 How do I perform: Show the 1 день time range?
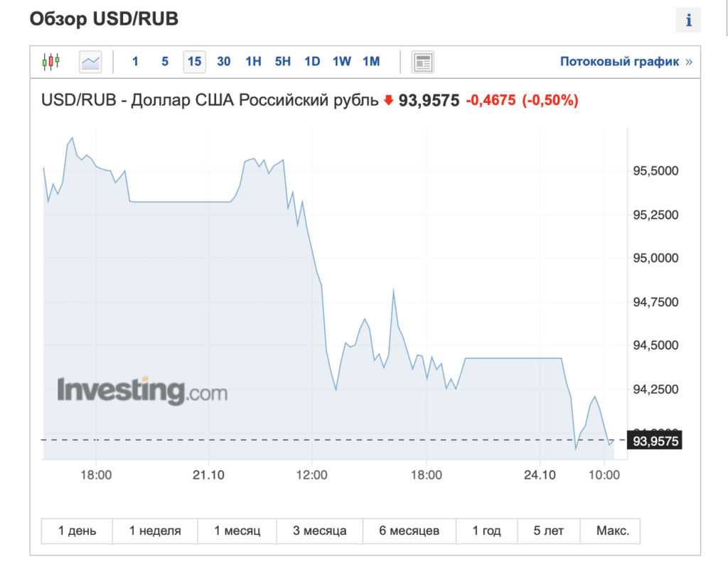click(x=77, y=531)
